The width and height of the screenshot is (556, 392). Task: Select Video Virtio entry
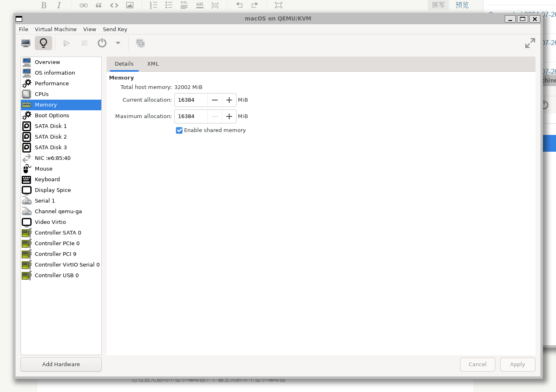(x=61, y=222)
